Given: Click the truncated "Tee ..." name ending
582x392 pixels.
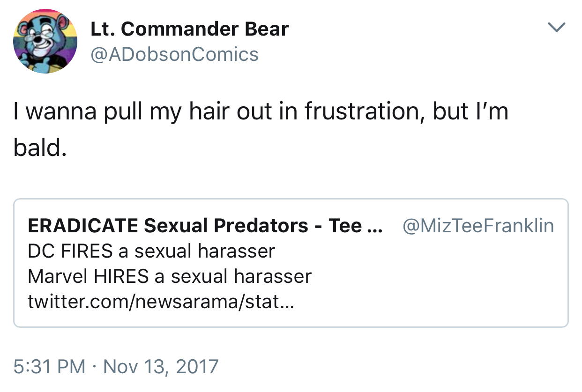Looking at the screenshot, I should coord(355,226).
